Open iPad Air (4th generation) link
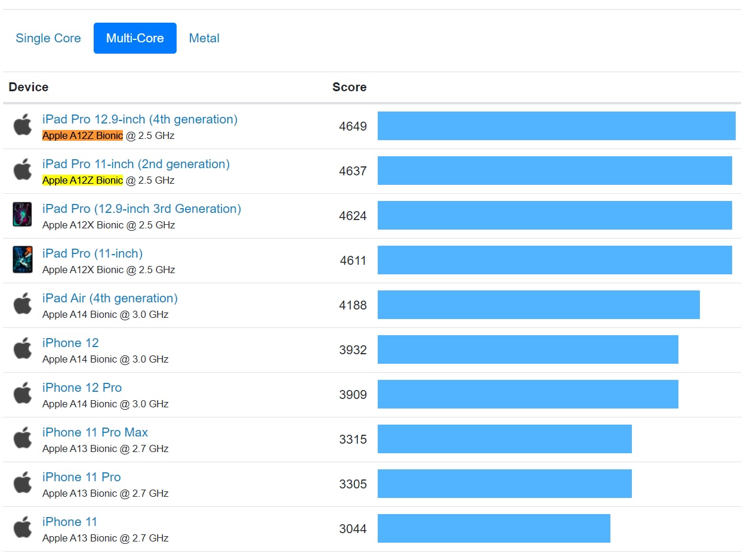 110,298
